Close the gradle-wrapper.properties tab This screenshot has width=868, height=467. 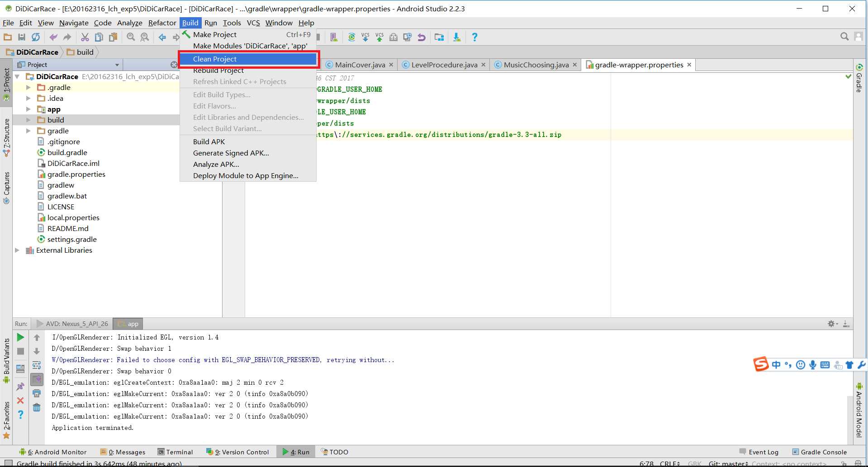(689, 65)
